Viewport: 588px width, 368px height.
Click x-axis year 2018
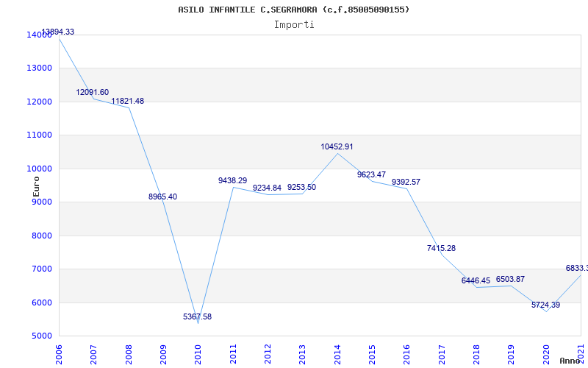476,354
